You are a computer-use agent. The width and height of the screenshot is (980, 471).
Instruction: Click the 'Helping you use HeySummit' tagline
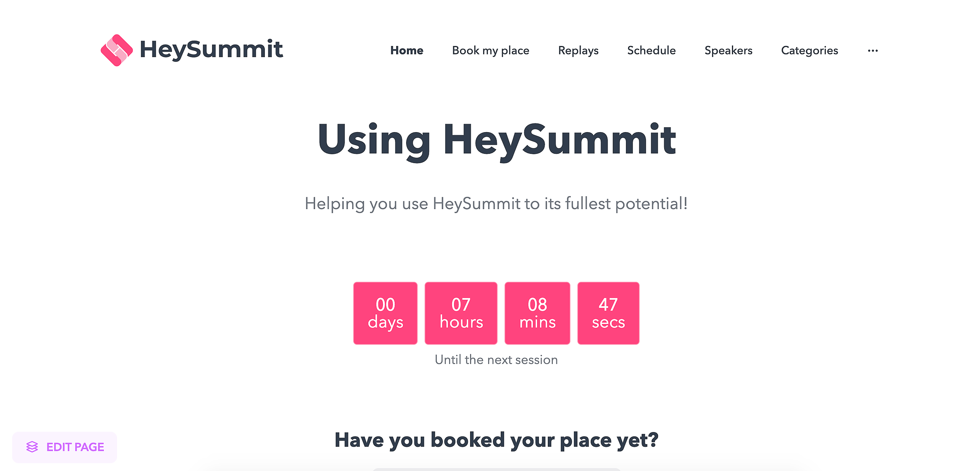tap(496, 204)
